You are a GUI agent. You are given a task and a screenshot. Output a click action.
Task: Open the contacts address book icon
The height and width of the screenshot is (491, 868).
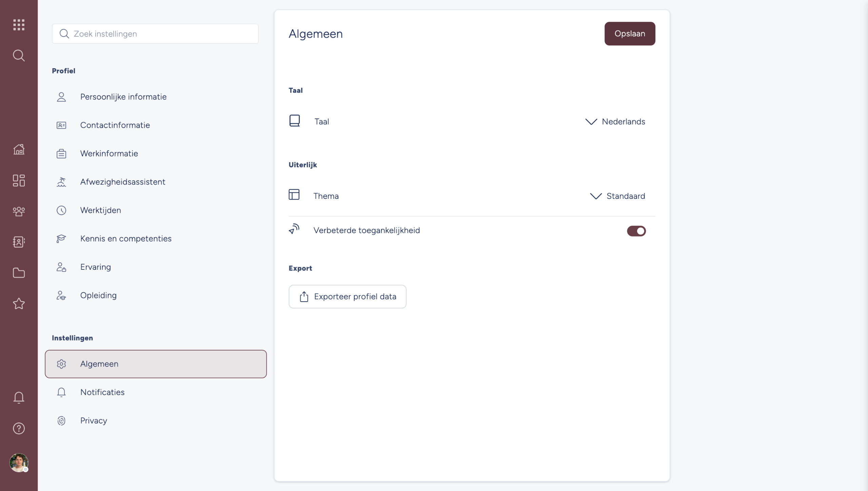click(x=19, y=242)
